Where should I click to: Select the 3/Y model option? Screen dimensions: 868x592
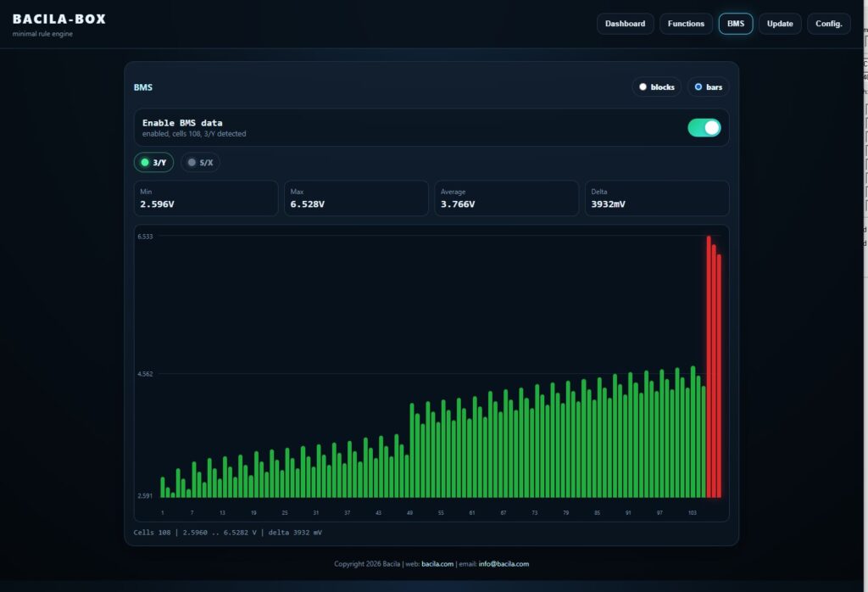pos(154,162)
